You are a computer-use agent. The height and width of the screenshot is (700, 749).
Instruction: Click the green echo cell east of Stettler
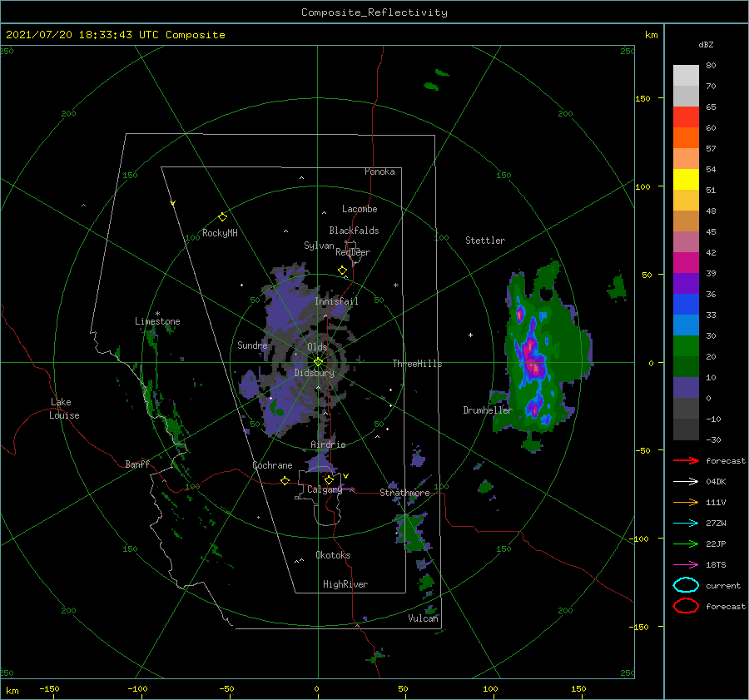pyautogui.click(x=618, y=288)
